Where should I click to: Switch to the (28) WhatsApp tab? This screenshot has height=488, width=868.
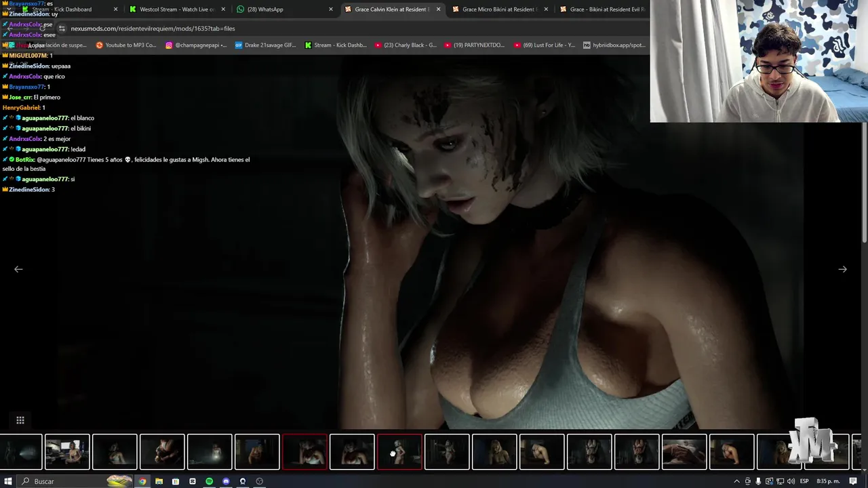click(285, 9)
